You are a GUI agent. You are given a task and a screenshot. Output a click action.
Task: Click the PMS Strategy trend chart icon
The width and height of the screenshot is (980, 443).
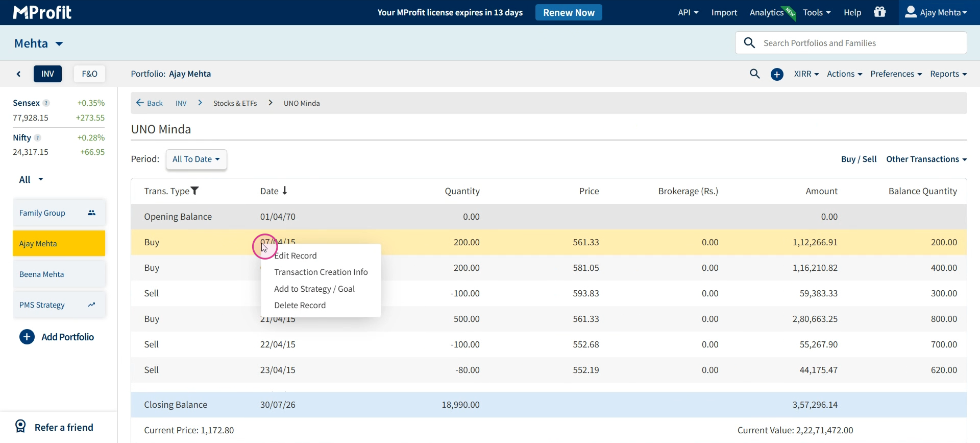coord(92,305)
